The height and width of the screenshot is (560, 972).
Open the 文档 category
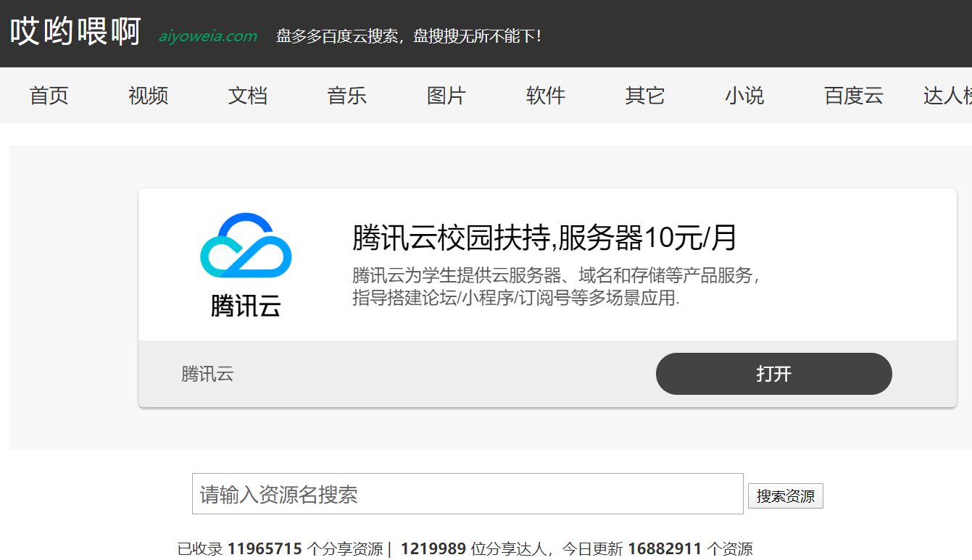coord(248,96)
